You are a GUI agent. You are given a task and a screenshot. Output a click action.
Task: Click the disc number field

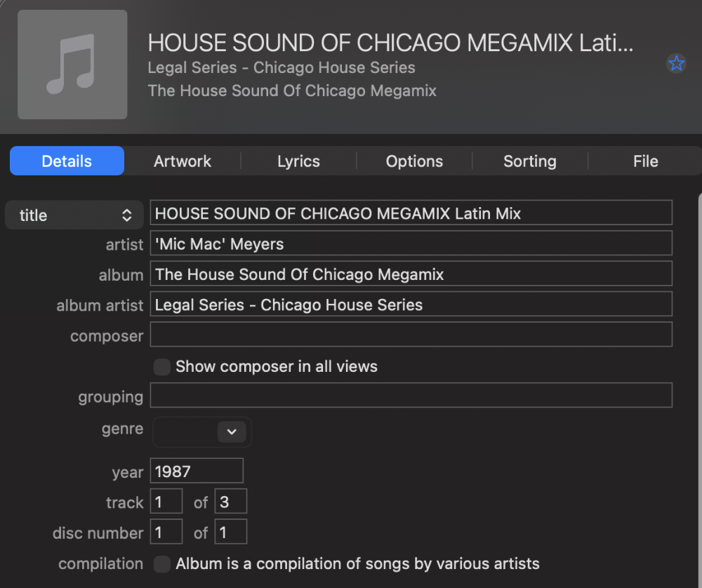point(166,531)
